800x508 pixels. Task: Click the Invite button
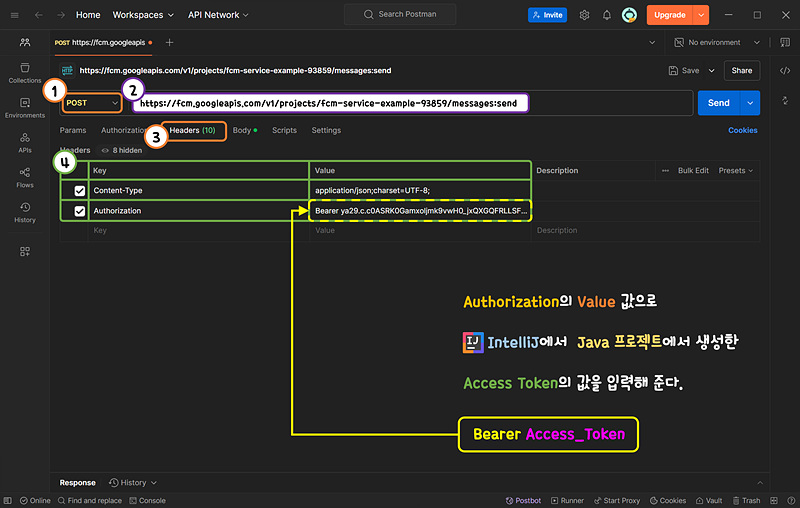547,15
